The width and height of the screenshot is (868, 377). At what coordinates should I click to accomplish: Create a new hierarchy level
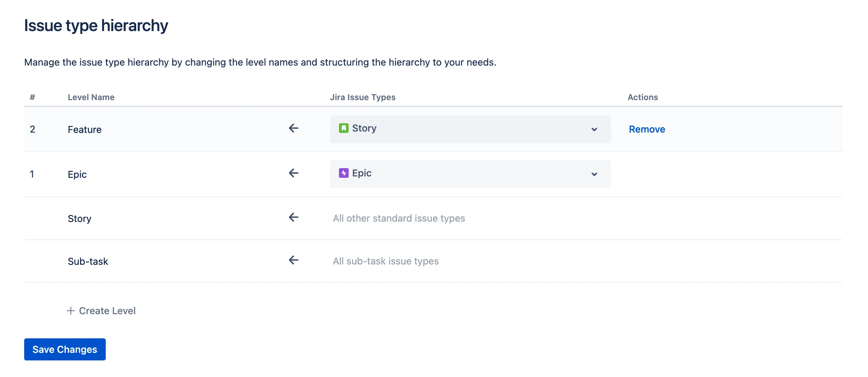(x=101, y=311)
